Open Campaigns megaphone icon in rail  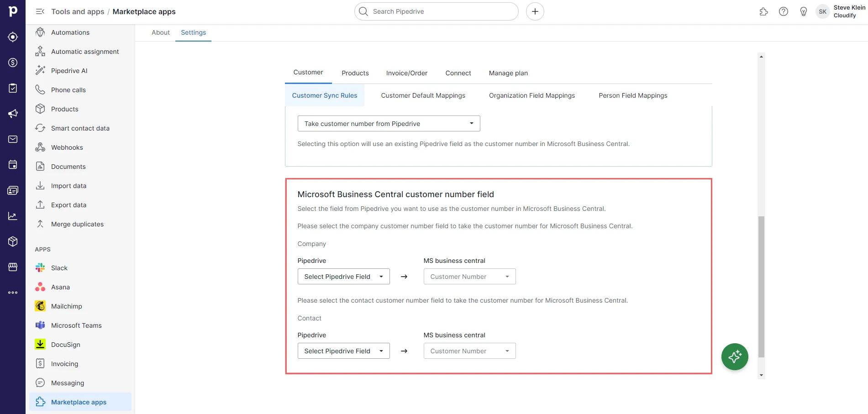point(13,114)
